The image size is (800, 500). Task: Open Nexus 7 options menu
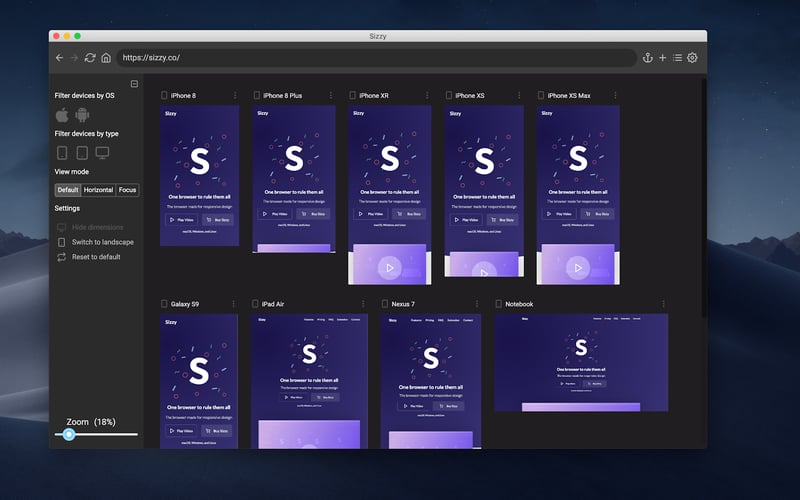pos(477,304)
